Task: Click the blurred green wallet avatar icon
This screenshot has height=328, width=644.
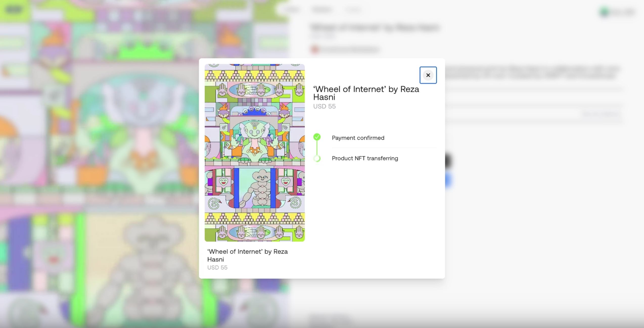Action: (x=604, y=12)
